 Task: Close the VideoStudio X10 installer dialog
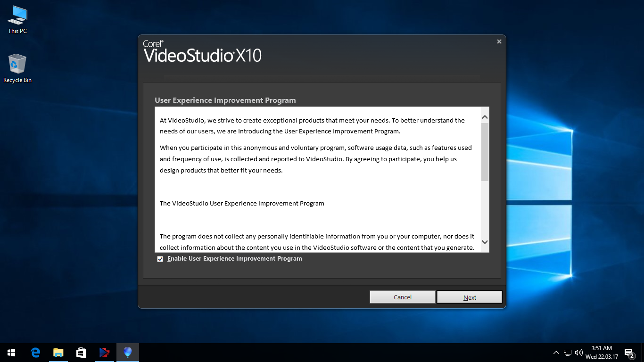(x=499, y=41)
